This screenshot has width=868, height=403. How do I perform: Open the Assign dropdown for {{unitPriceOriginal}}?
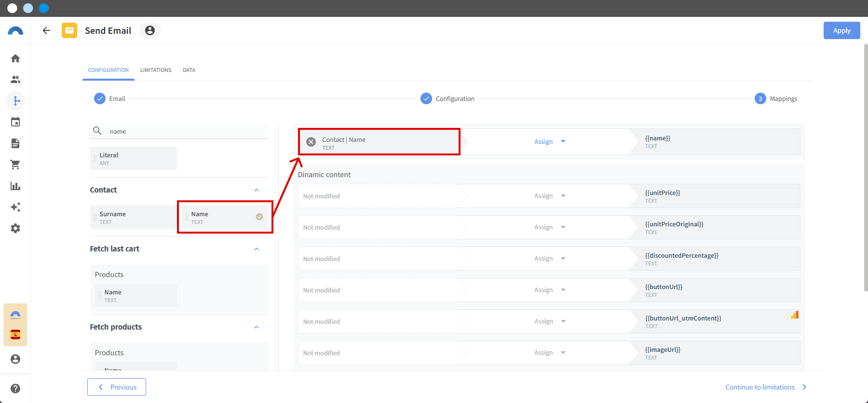click(x=550, y=227)
